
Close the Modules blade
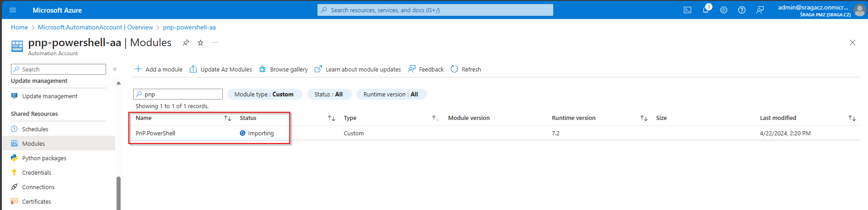point(853,43)
